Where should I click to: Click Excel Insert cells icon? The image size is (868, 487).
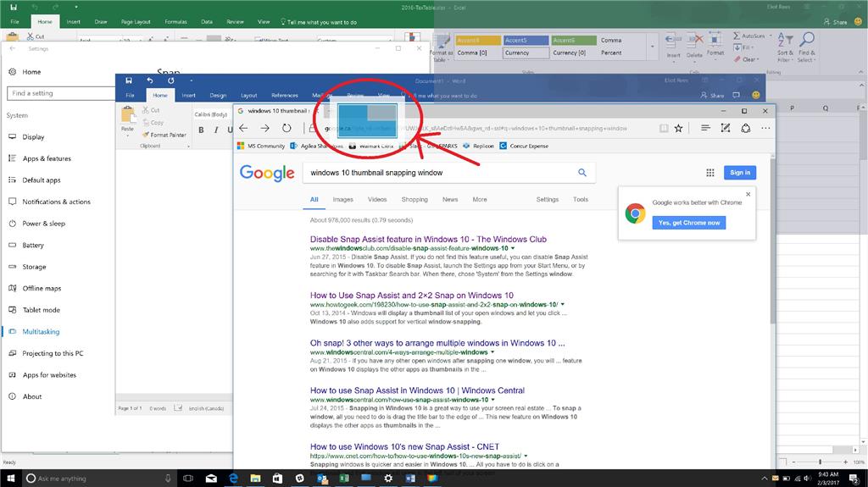click(x=673, y=46)
